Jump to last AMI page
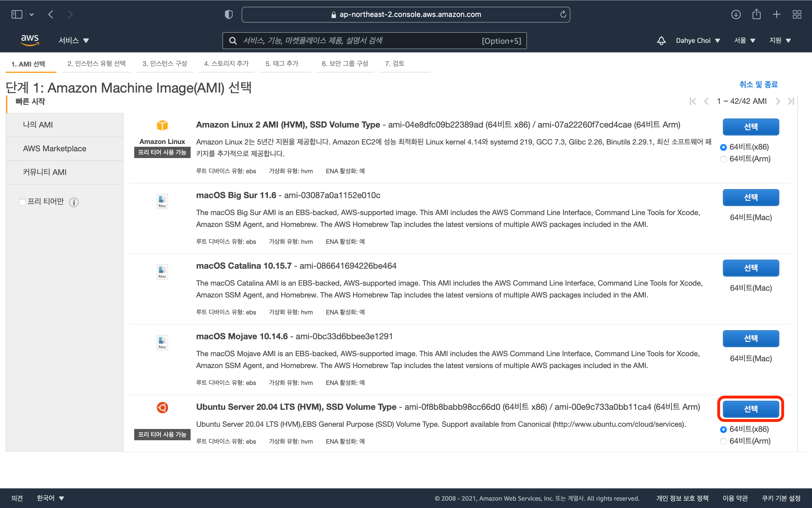The width and height of the screenshot is (812, 508). click(x=791, y=101)
